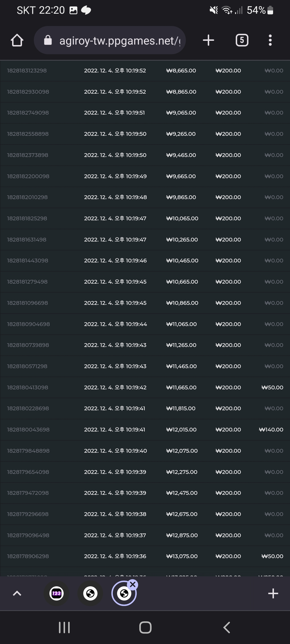
Task: Expand the bottom tab strip chevron
Action: click(x=17, y=593)
